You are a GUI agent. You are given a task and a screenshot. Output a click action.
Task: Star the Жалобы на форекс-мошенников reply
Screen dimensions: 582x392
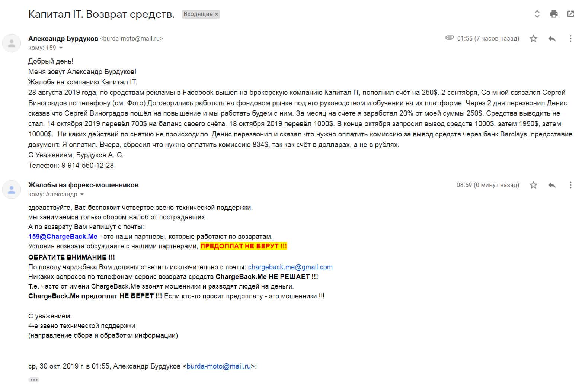click(x=533, y=185)
